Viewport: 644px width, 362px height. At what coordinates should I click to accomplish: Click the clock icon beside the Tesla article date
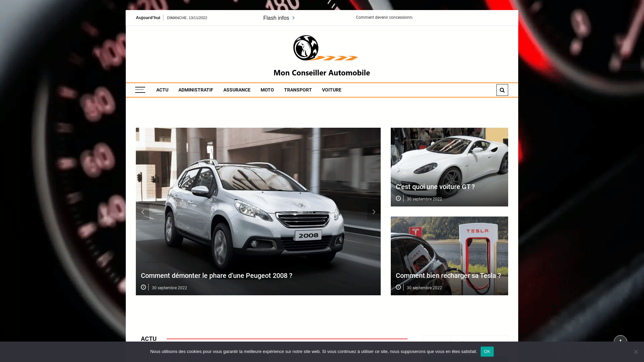[398, 287]
